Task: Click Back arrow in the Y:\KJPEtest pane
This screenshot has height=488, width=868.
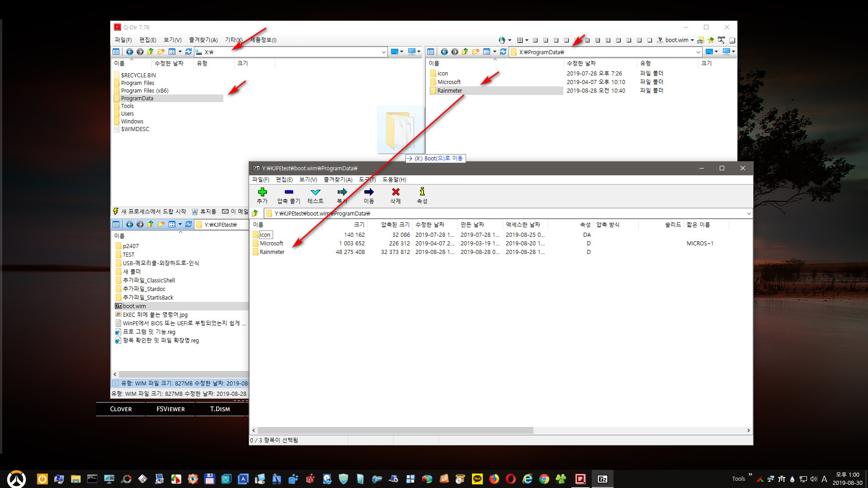Action: 130,225
